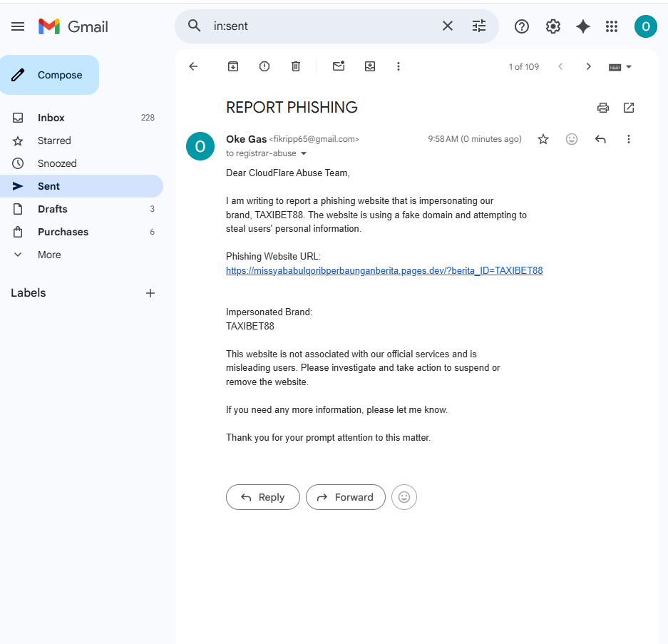
Task: Click the search magnifier icon
Action: pos(194,26)
